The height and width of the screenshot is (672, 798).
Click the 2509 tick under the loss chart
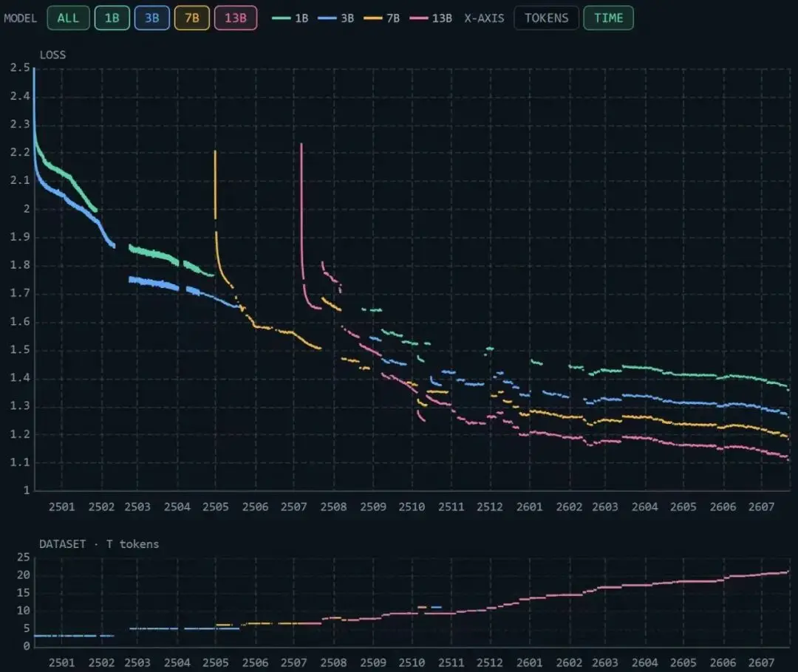tap(373, 507)
